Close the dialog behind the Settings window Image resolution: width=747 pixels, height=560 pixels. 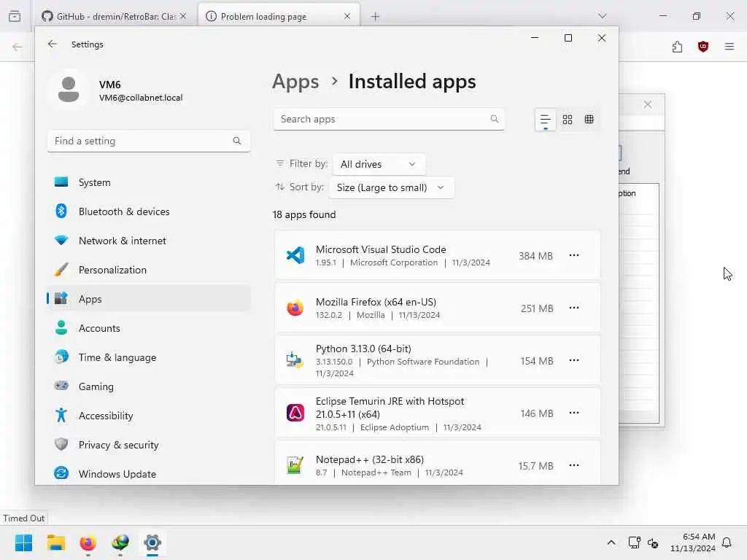point(648,105)
